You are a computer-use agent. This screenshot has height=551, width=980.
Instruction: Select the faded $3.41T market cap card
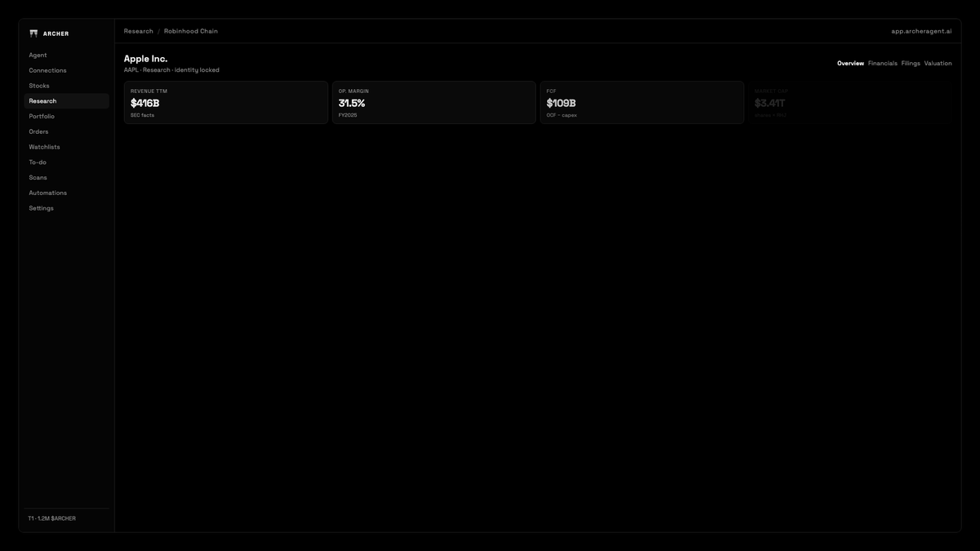click(x=850, y=103)
